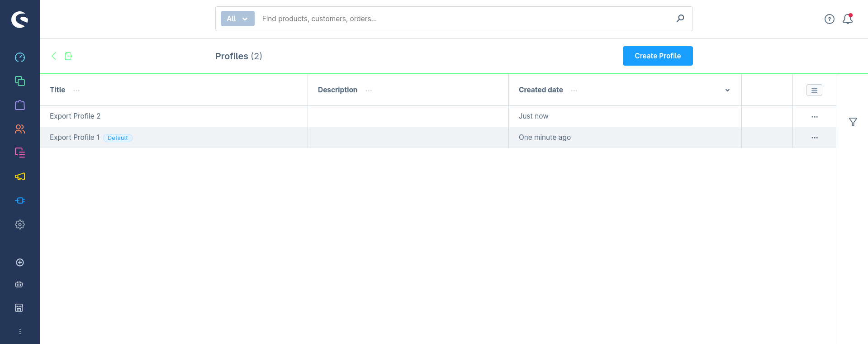Open actions menu for Export Profile 2

(x=815, y=117)
